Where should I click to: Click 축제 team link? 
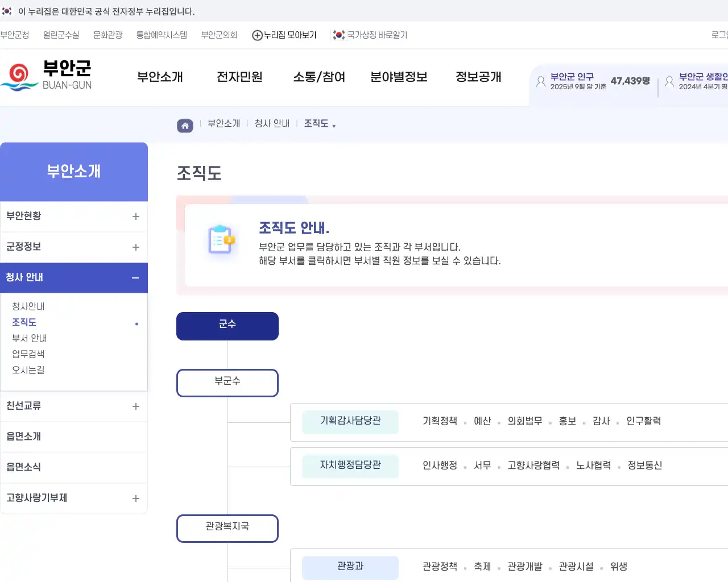482,567
